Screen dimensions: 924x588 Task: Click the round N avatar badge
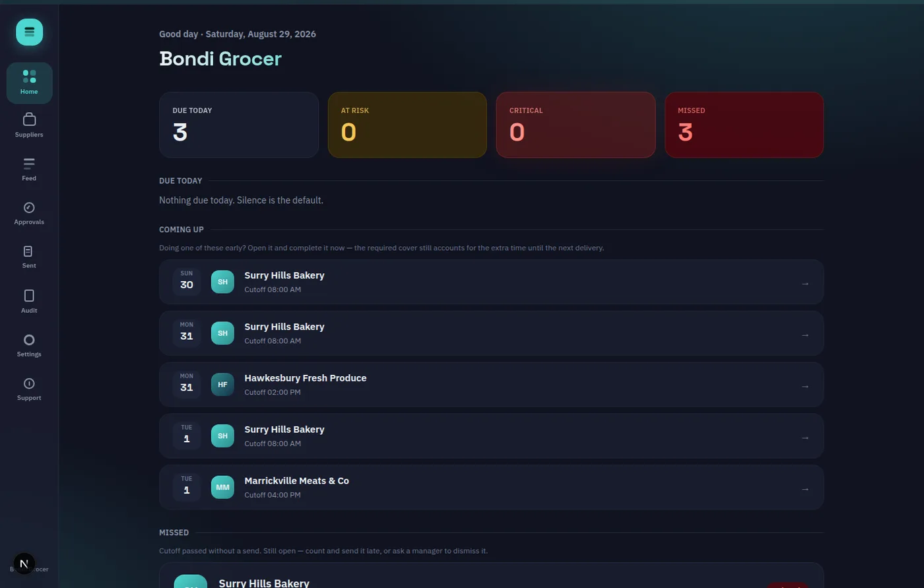(x=24, y=564)
